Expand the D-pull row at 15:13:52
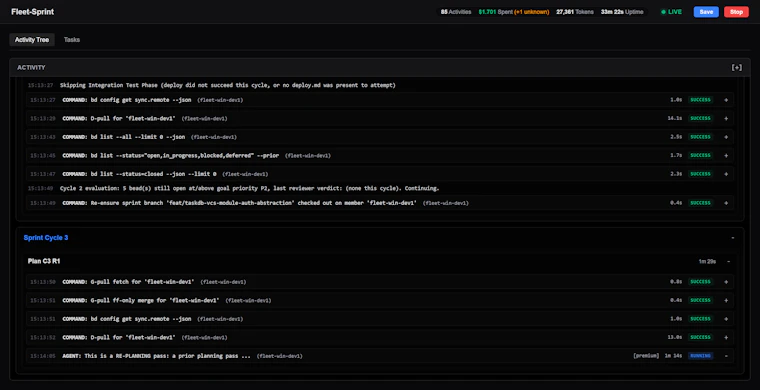 [726, 337]
